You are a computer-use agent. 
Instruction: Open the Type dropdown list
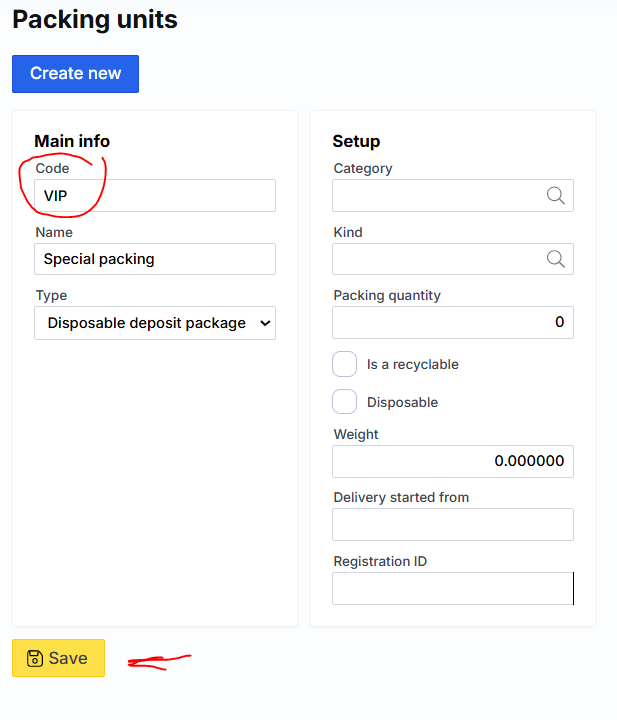154,323
